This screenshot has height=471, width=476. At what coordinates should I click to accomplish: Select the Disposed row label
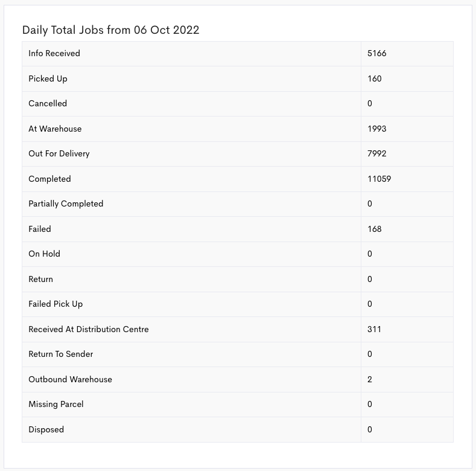46,429
